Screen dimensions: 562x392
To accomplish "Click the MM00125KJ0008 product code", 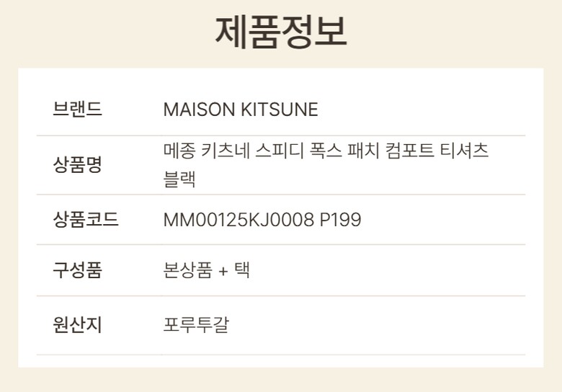I will pyautogui.click(x=238, y=220).
